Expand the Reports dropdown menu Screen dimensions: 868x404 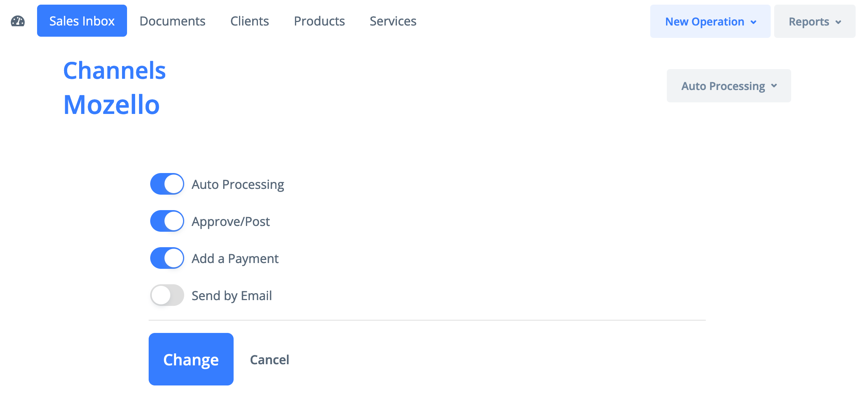pos(814,22)
